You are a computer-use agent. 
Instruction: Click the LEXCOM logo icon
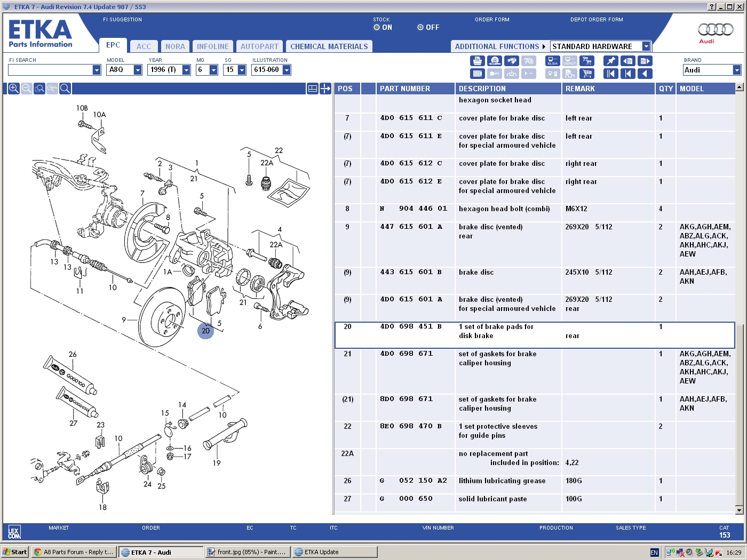[14, 532]
